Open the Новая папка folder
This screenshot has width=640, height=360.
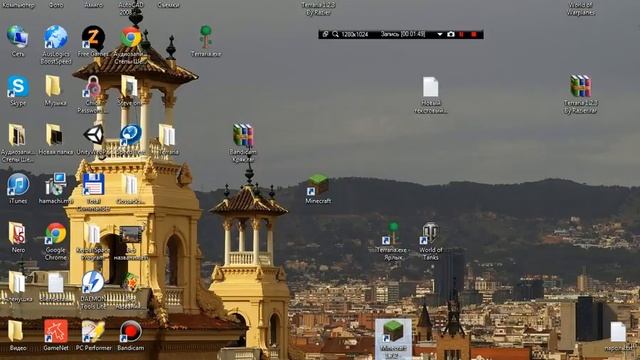(x=54, y=135)
